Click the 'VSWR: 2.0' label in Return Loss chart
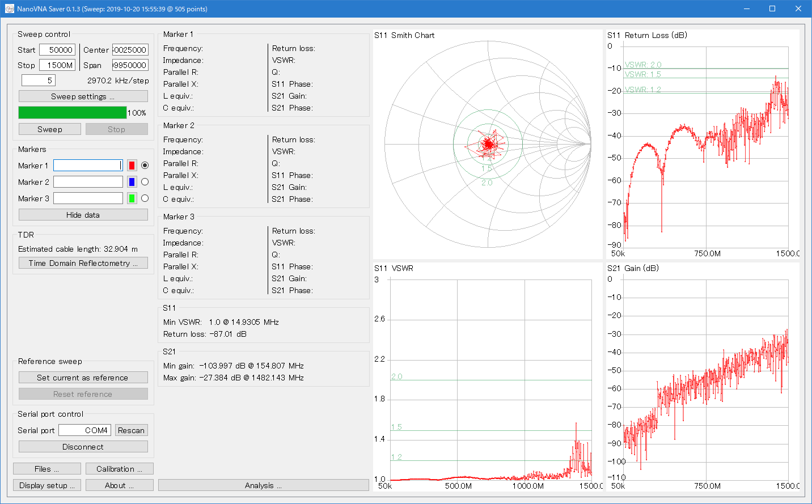The width and height of the screenshot is (812, 504). pyautogui.click(x=643, y=65)
